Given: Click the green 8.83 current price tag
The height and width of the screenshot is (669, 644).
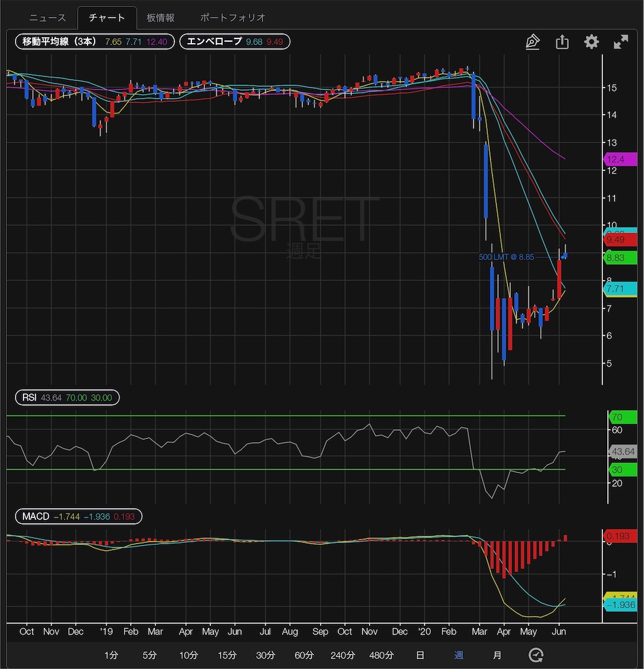Looking at the screenshot, I should (x=620, y=257).
